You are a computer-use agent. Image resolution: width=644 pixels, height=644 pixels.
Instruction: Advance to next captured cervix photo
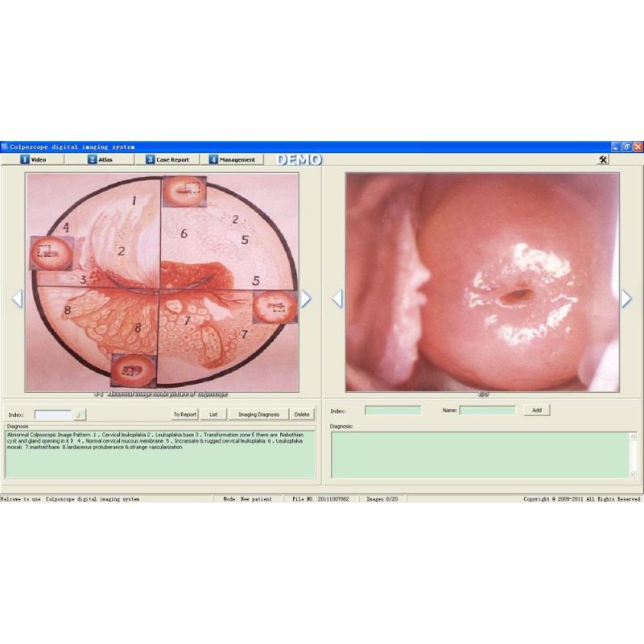[626, 299]
